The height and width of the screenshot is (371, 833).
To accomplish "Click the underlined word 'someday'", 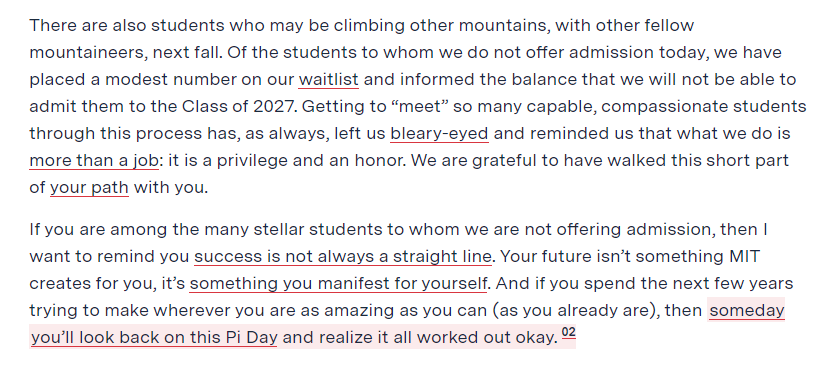I will tap(747, 310).
